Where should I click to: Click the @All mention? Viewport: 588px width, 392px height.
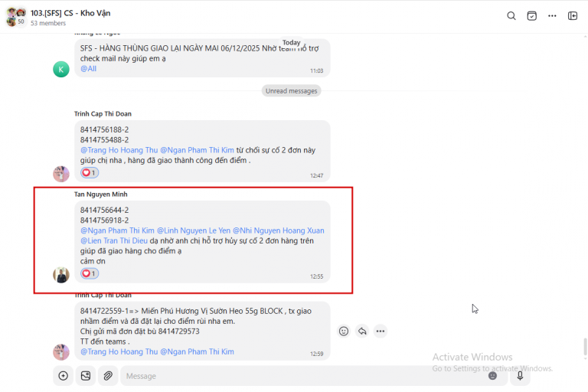[88, 69]
